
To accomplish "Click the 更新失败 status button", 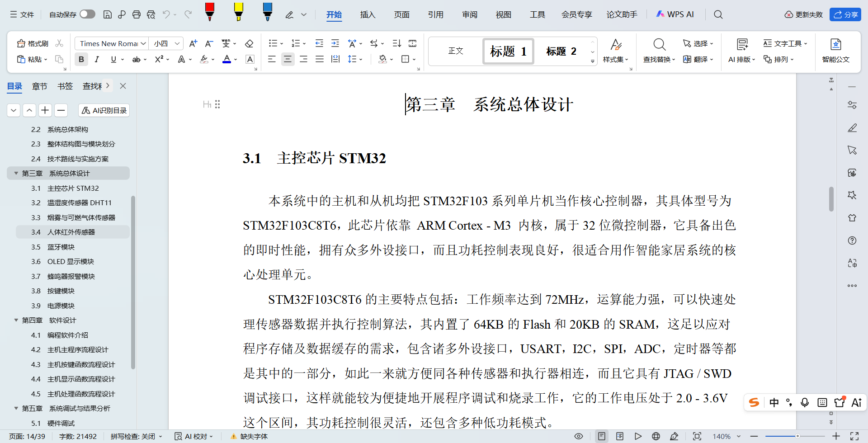I will [x=804, y=14].
